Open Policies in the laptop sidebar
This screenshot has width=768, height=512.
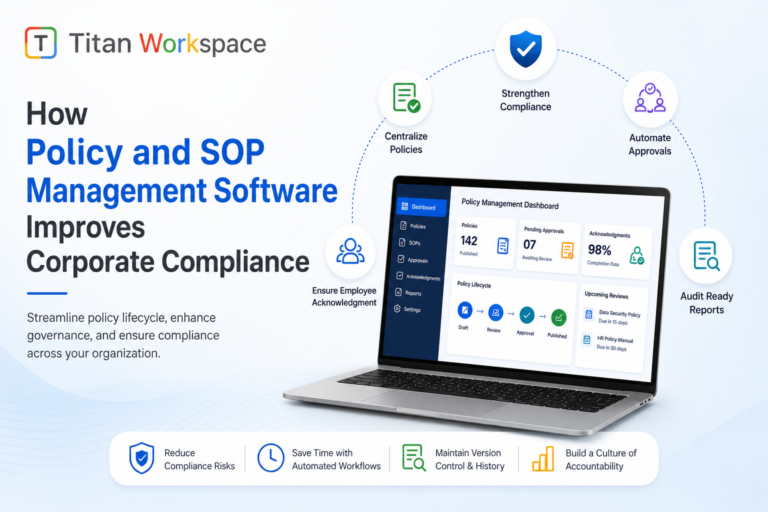click(x=414, y=226)
